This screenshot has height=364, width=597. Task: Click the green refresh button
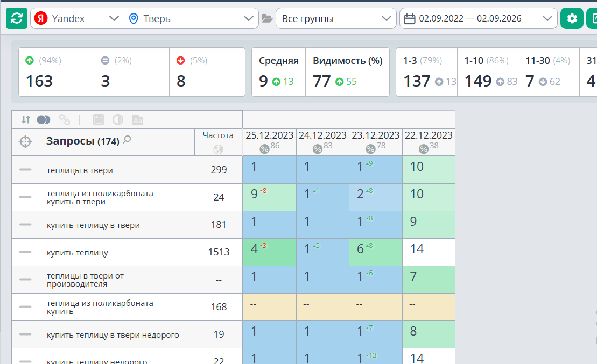(x=17, y=18)
